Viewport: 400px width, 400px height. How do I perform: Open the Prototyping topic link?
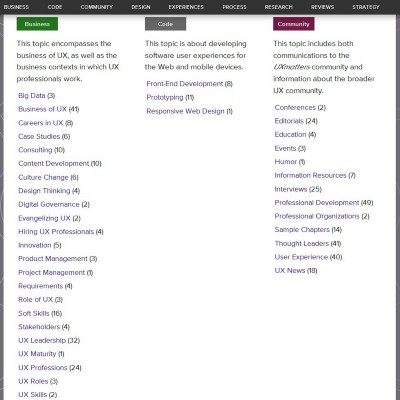165,97
